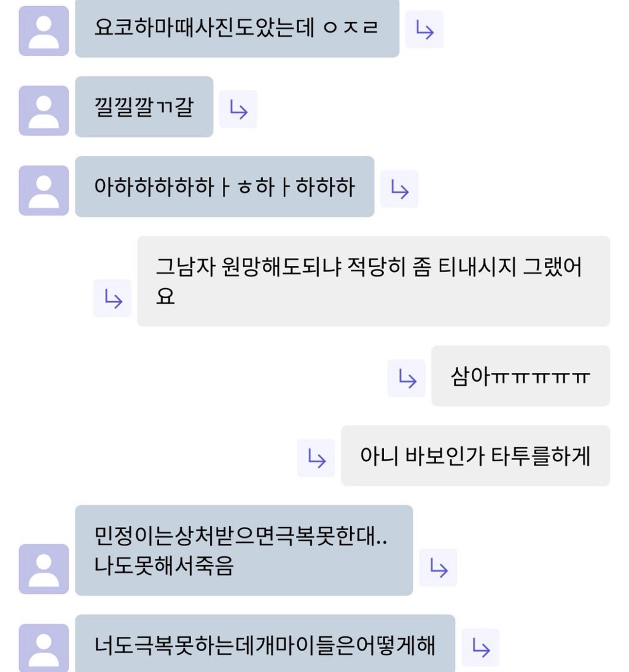The image size is (629, 672).
Task: Open sender avatar beside the 요코하마때사진도았는데 message
Action: [x=44, y=31]
